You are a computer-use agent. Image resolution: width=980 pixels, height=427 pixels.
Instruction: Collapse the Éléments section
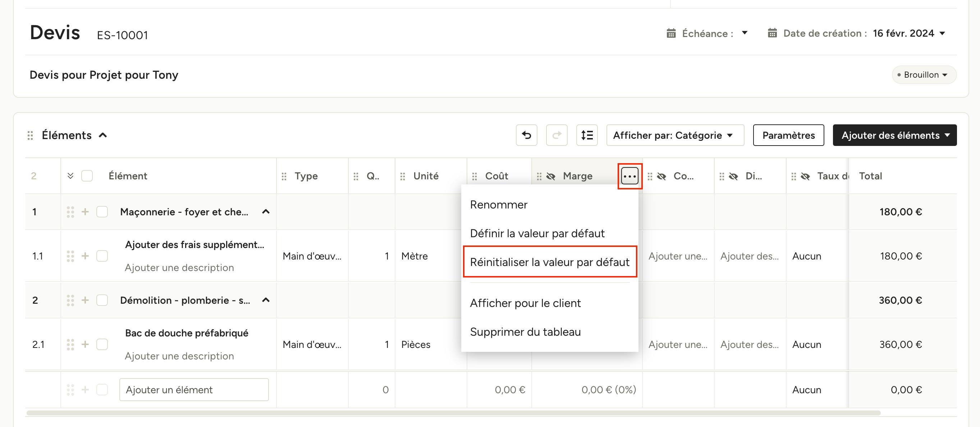(103, 135)
